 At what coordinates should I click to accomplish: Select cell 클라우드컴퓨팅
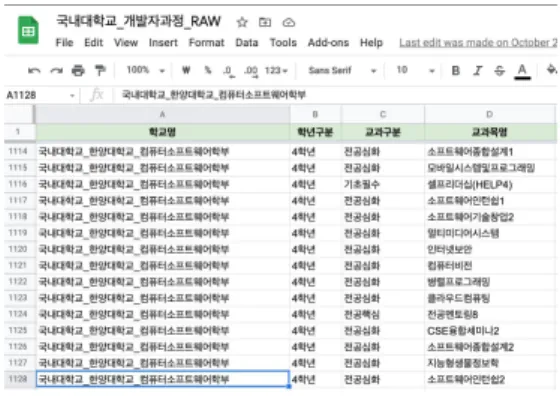point(490,298)
